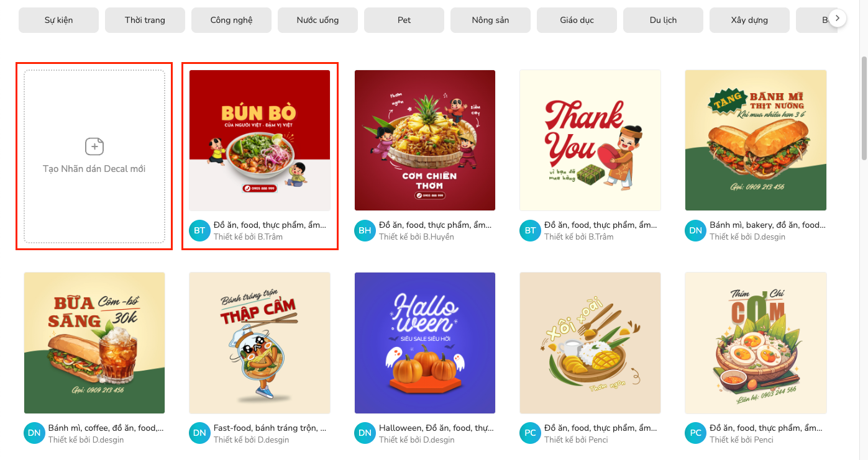868x460 pixels.
Task: Open the Giáo dục category
Action: 577,20
